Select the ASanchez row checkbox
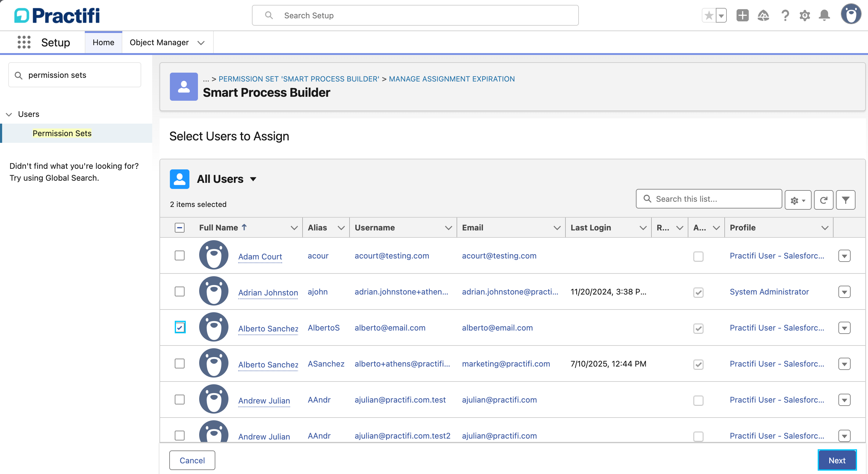 [180, 364]
